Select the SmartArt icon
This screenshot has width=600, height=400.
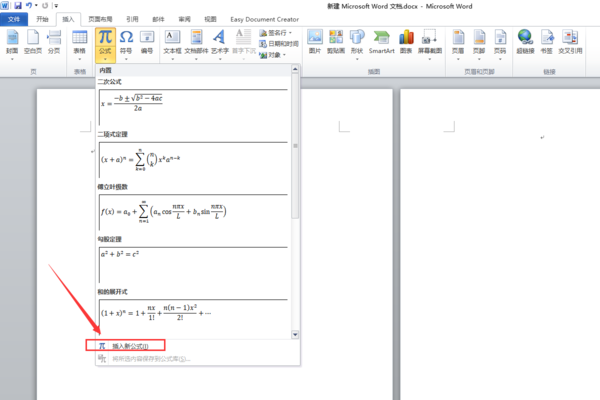tap(381, 38)
